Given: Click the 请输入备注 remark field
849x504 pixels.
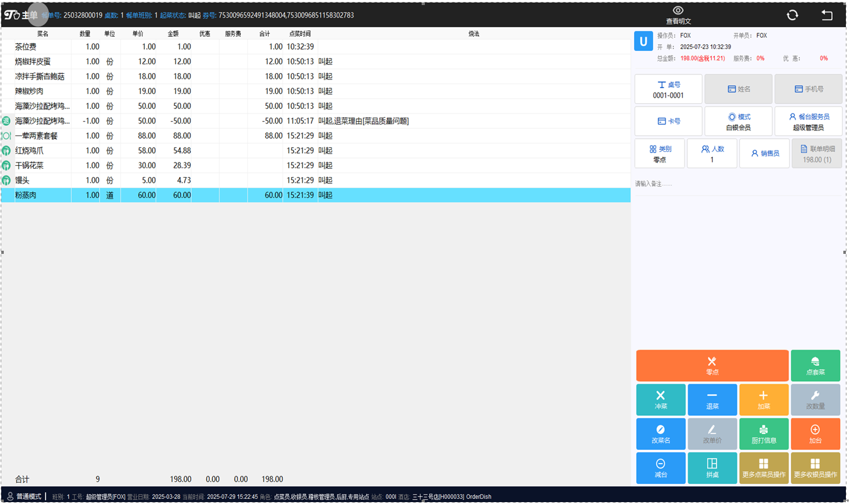Looking at the screenshot, I should pyautogui.click(x=738, y=184).
